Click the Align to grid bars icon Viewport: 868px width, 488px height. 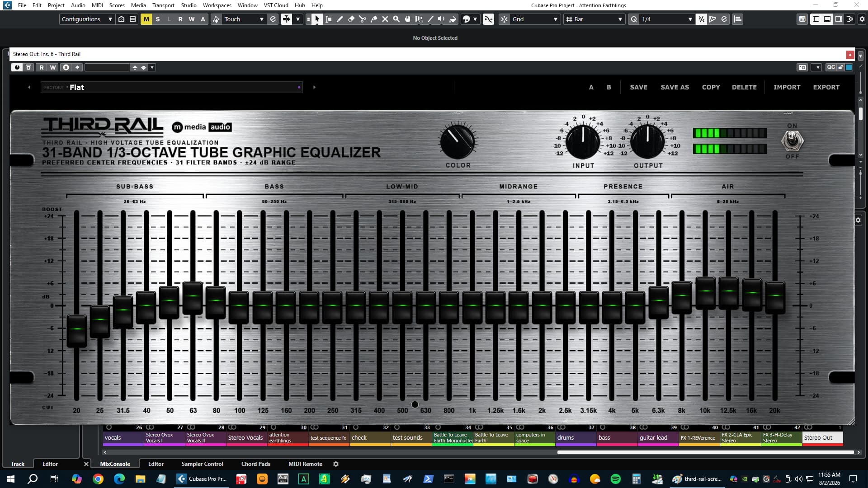point(737,19)
